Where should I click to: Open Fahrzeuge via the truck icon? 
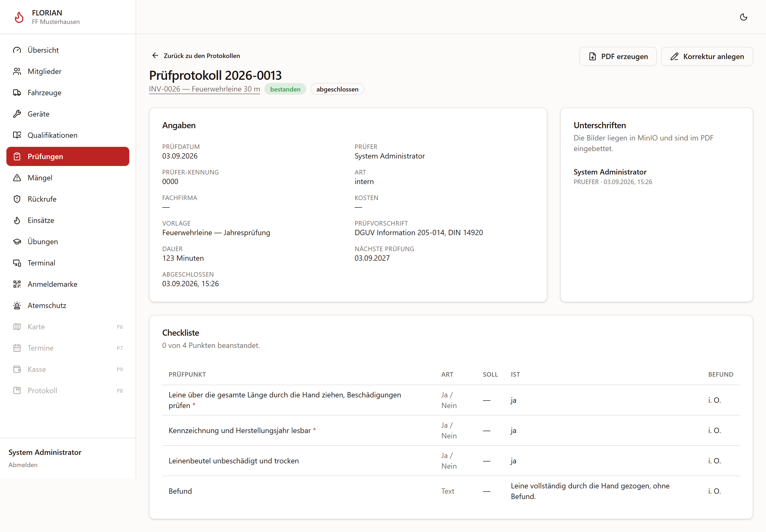[x=17, y=93]
